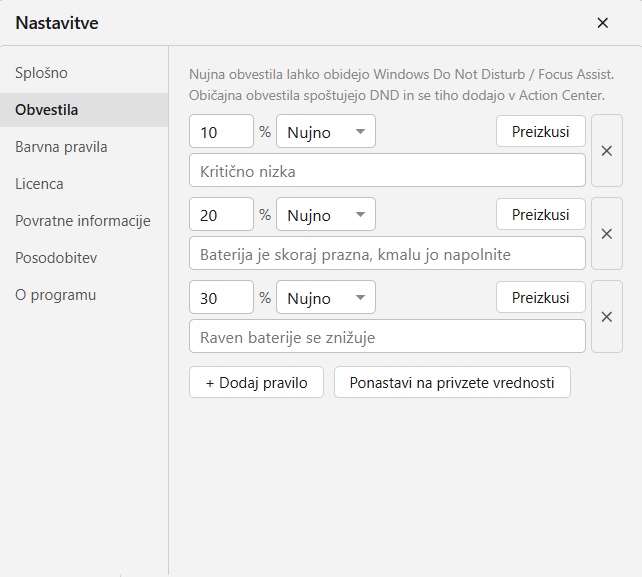Open Nujno dropdown for the 30% rule
The width and height of the screenshot is (642, 577).
[x=326, y=297]
